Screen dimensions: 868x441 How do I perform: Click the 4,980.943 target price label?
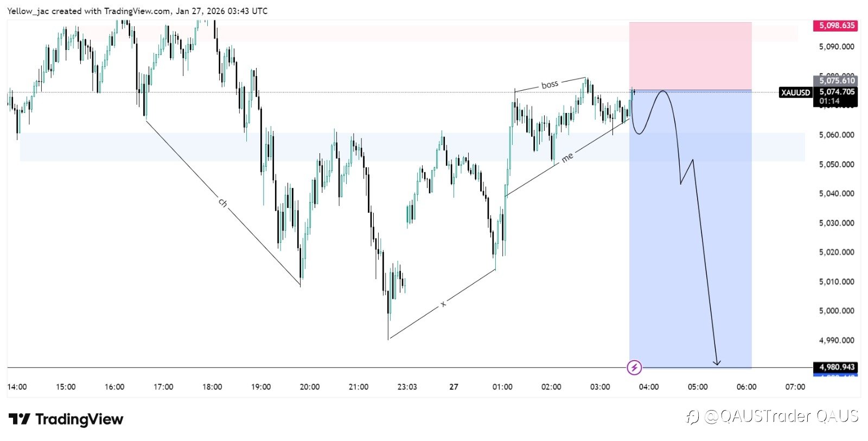click(x=837, y=367)
